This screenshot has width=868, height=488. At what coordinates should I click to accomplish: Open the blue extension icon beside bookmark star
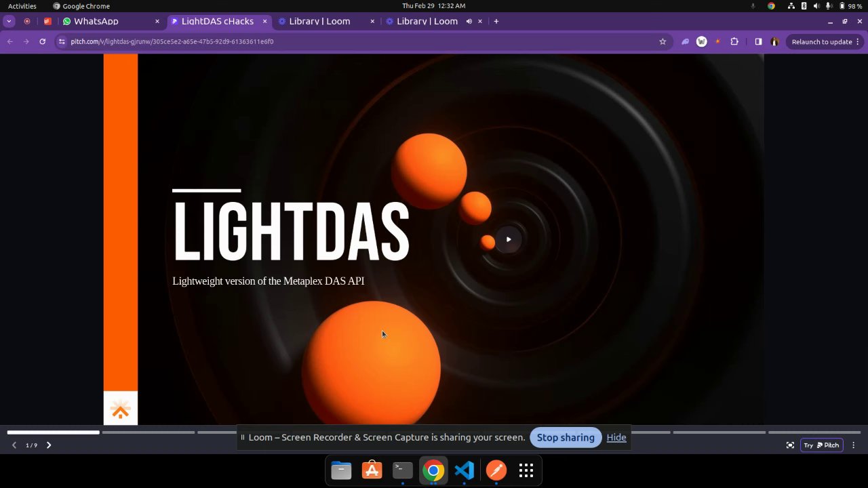click(686, 41)
